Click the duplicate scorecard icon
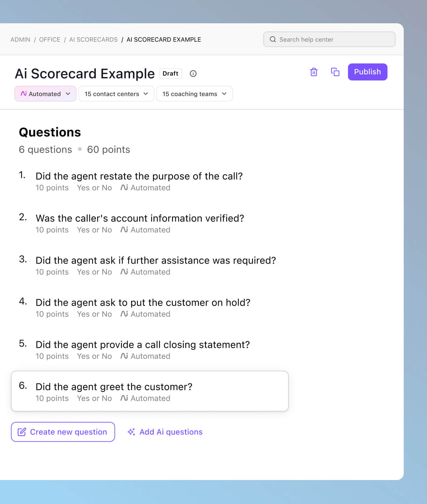427x504 pixels. coord(335,72)
